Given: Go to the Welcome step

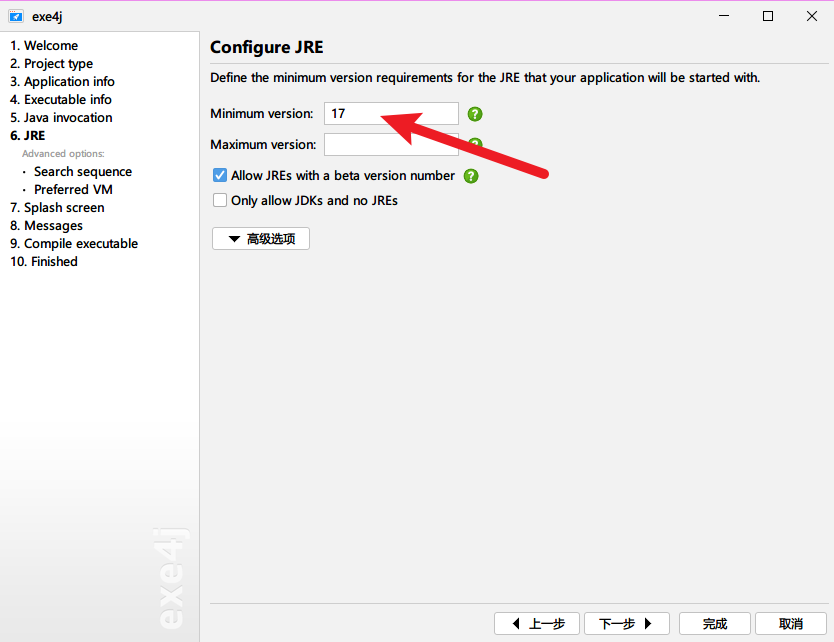Looking at the screenshot, I should pos(44,46).
